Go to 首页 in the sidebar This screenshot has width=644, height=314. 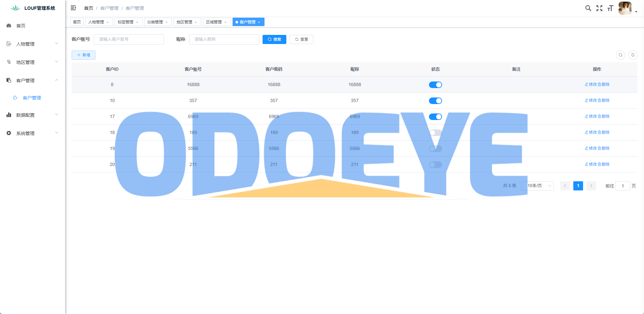pos(21,26)
